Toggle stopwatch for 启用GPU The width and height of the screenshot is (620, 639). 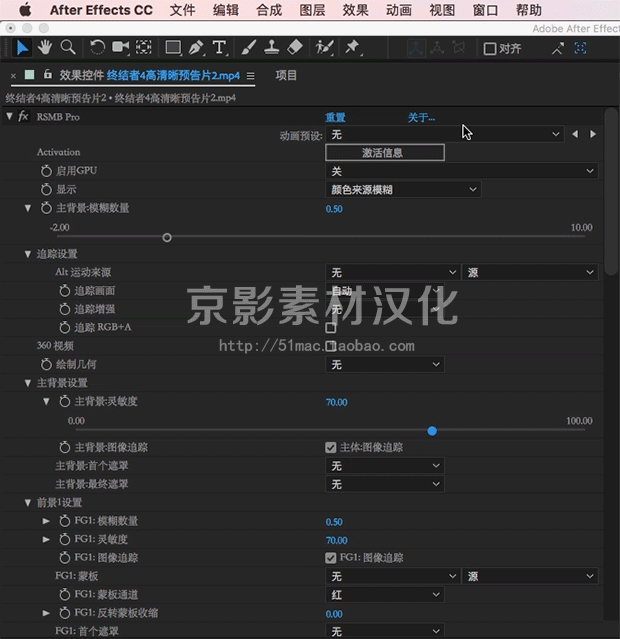pos(46,171)
